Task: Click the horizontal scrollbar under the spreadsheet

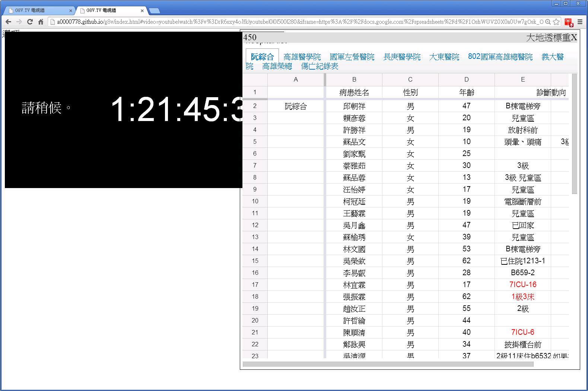Action: click(x=387, y=364)
